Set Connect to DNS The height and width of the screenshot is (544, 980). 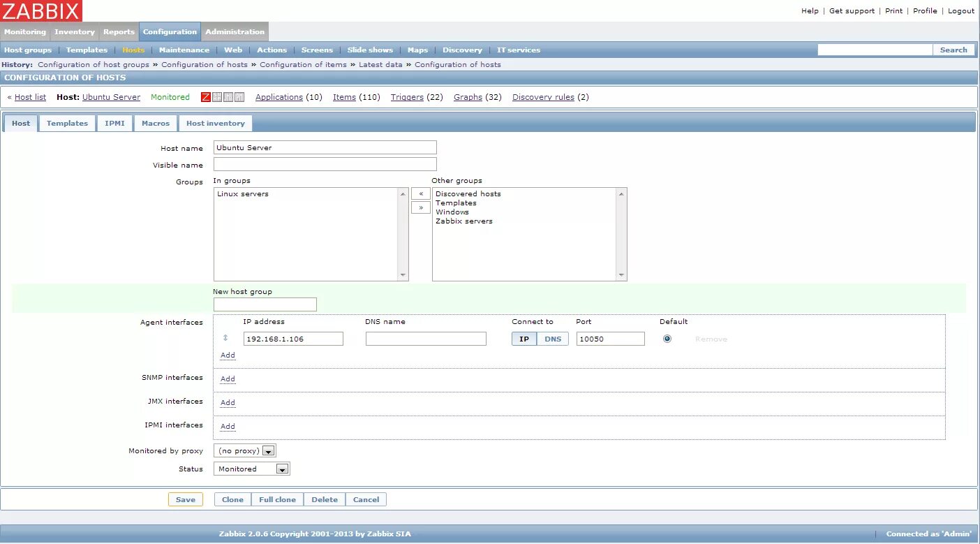pyautogui.click(x=553, y=339)
